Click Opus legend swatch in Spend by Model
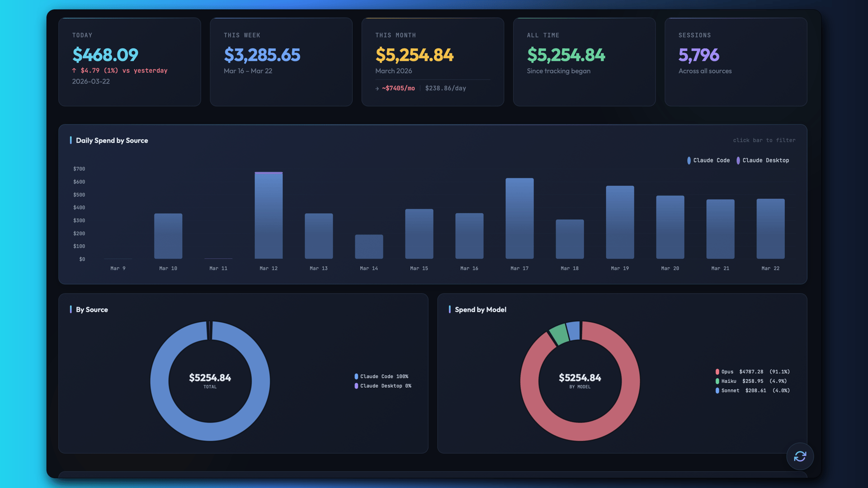868x488 pixels. pos(717,372)
